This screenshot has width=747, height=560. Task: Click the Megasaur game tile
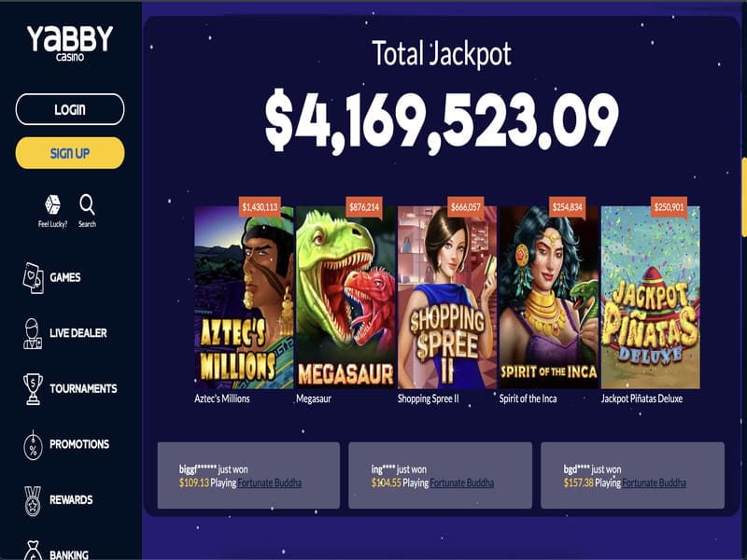pos(345,299)
